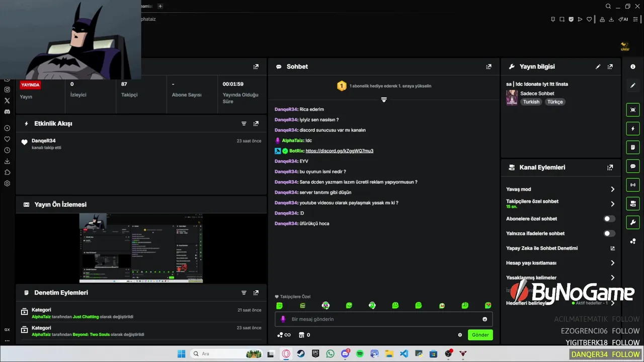Click the Gönder send button
This screenshot has height=362, width=644.
pyautogui.click(x=480, y=335)
